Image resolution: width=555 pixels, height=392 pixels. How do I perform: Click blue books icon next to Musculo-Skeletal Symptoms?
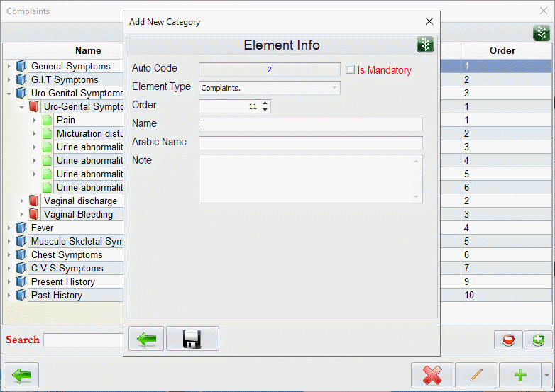21,241
